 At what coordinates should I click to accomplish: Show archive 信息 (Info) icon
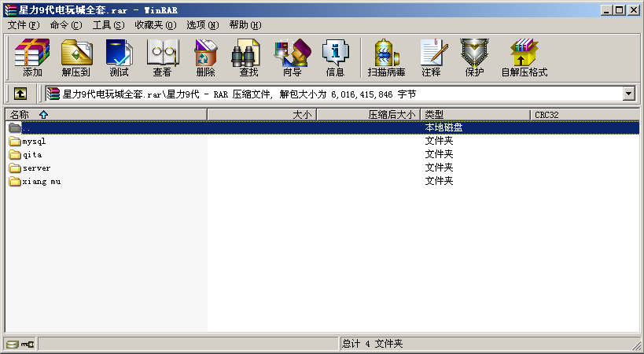pos(335,57)
